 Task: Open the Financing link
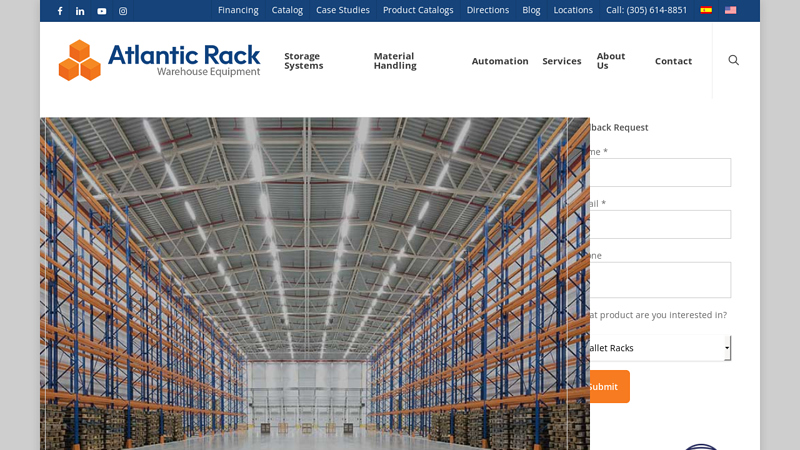click(x=238, y=10)
